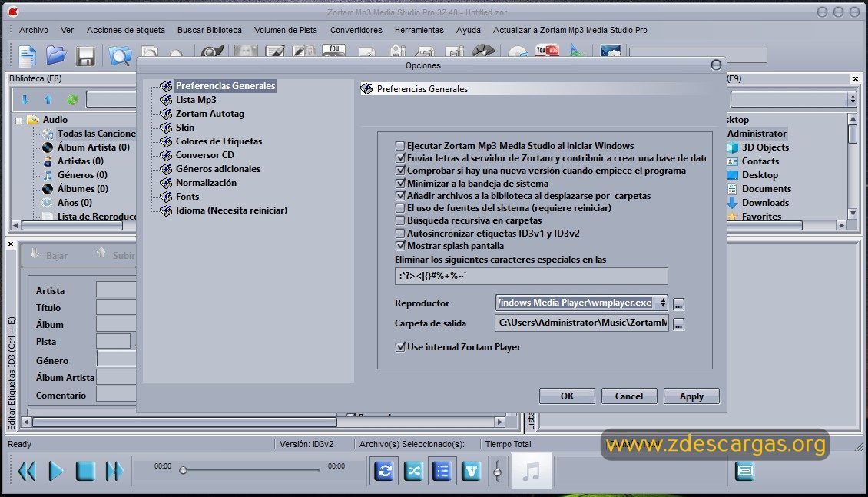Click the 3D Objects folder icon
868x497 pixels.
(x=732, y=147)
